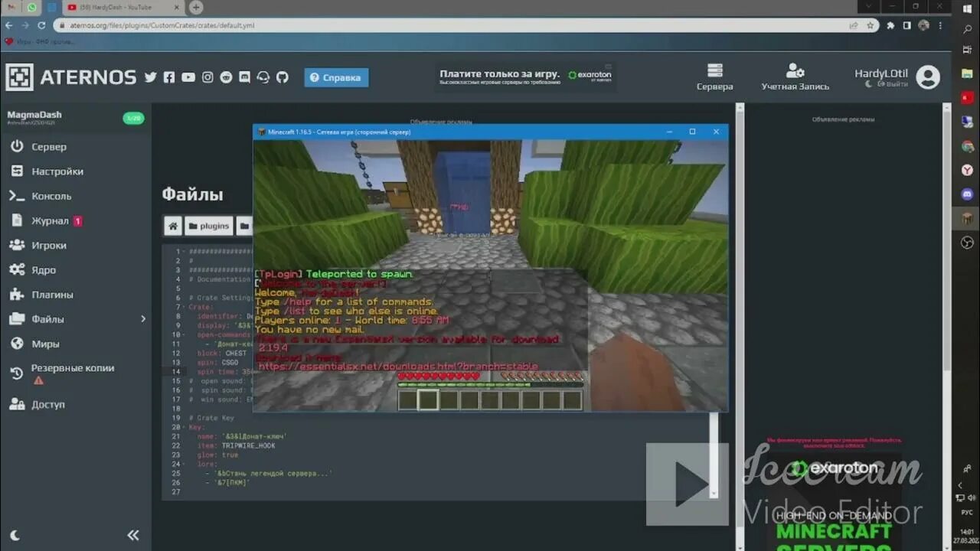The width and height of the screenshot is (980, 551).
Task: Open Windows search on taskbar
Action: click(967, 31)
